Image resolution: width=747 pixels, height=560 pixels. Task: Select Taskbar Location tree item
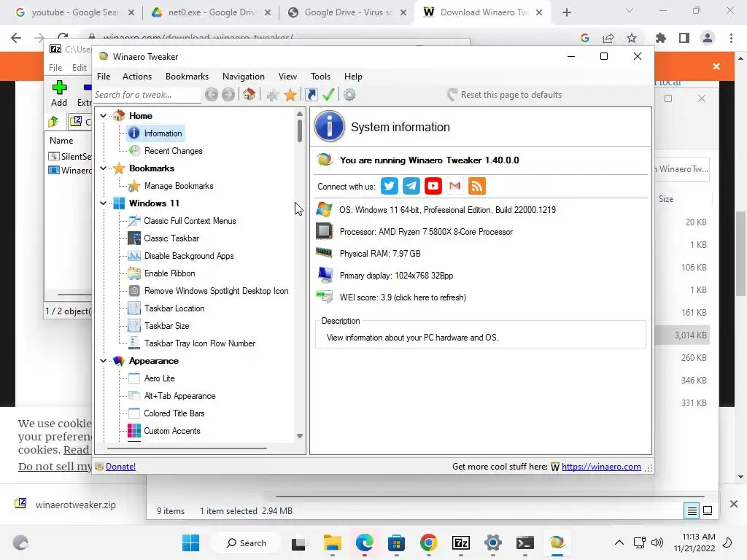click(174, 308)
